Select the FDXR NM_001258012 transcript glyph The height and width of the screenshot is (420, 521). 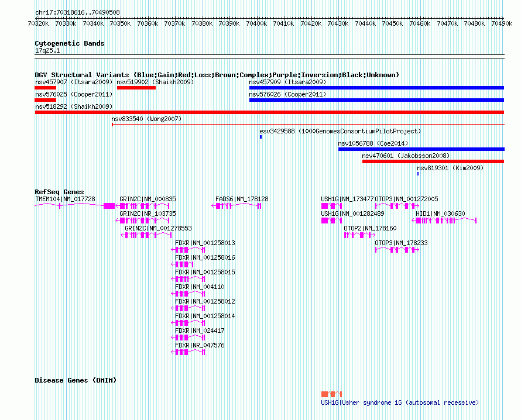tap(188, 308)
